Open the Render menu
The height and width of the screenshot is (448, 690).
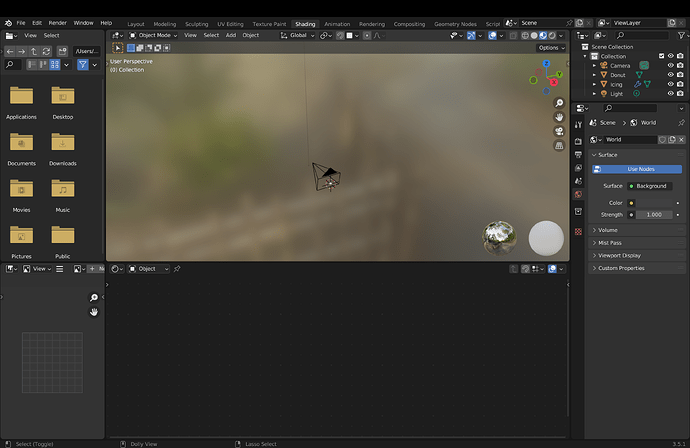[58, 23]
